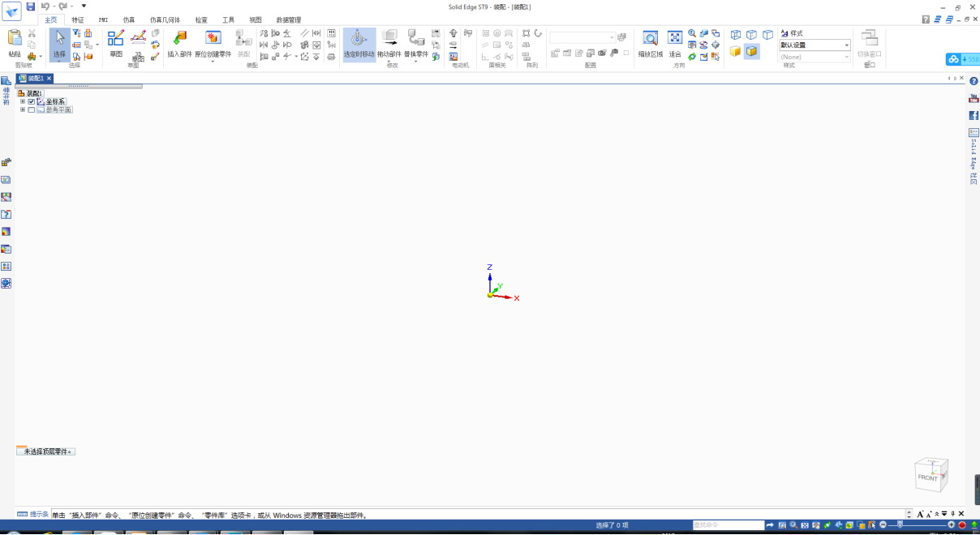The width and height of the screenshot is (980, 535).
Task: Click the Save icon in quick access toolbar
Action: (31, 6)
